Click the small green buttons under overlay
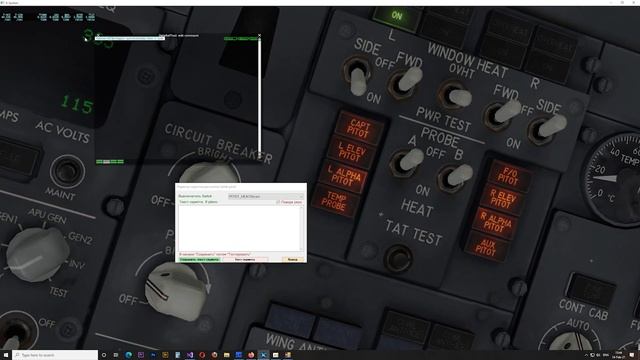The width and height of the screenshot is (640, 360). pyautogui.click(x=110, y=162)
